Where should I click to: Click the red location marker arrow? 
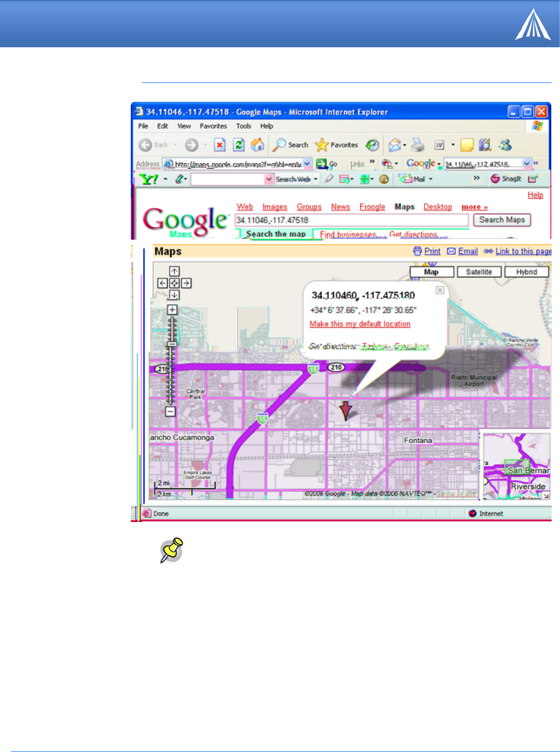tap(345, 411)
